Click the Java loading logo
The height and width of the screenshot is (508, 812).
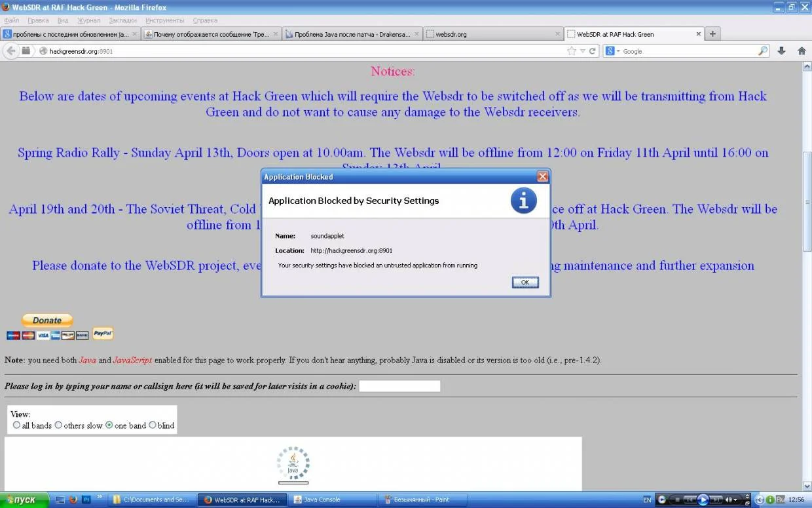point(293,463)
